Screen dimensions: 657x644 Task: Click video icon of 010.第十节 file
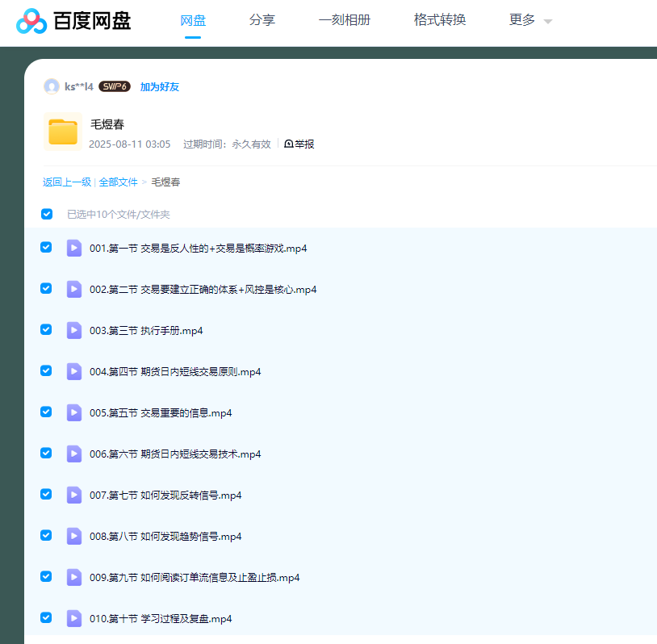pos(74,618)
